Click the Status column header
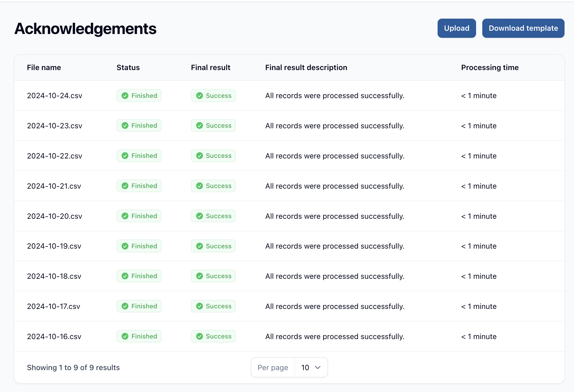The image size is (574, 392). tap(128, 68)
